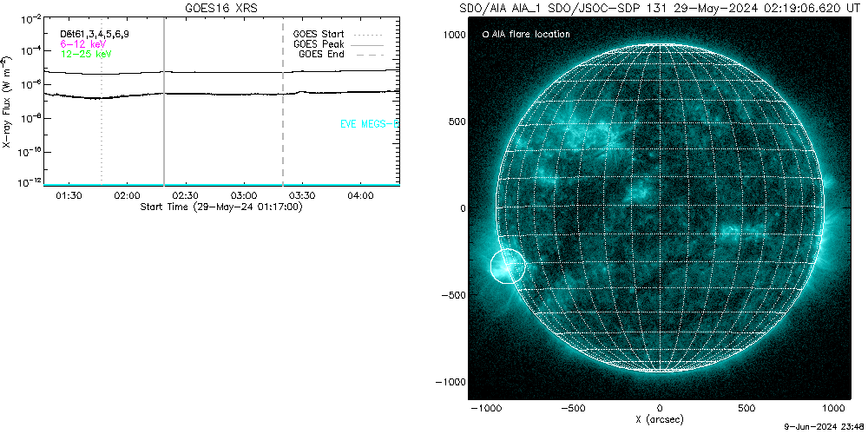Screen dimensions: 868x434
Task: Click the GOES16 XRS plot title
Action: tap(220, 8)
